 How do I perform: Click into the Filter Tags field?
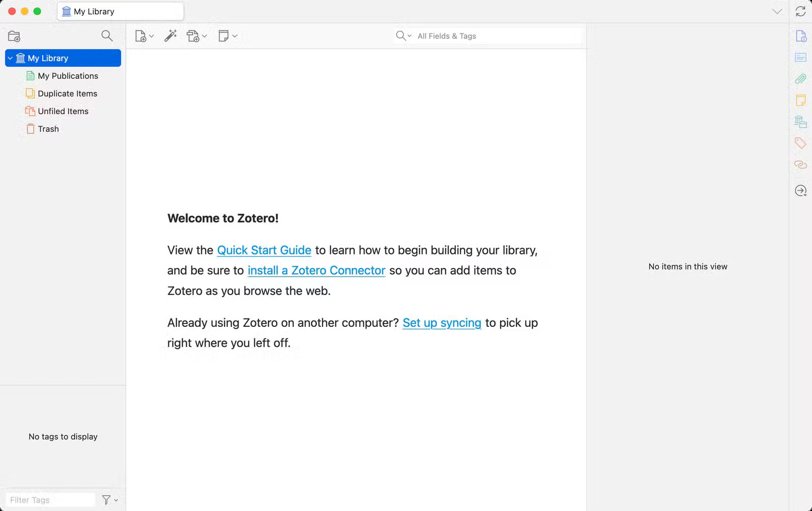tap(50, 500)
